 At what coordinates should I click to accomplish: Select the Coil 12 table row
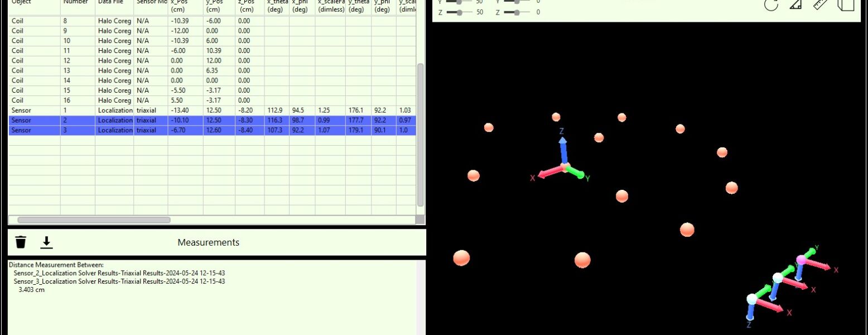click(x=212, y=60)
